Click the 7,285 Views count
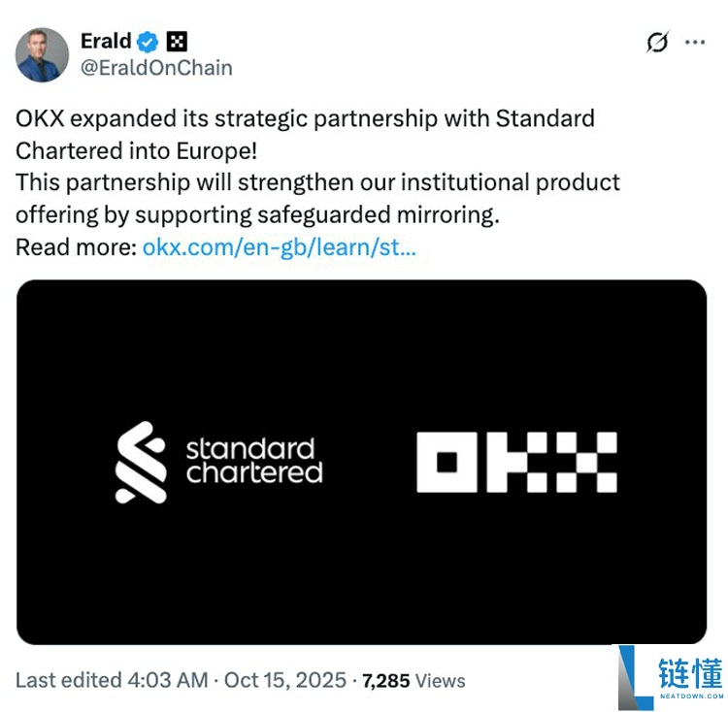 (x=414, y=681)
